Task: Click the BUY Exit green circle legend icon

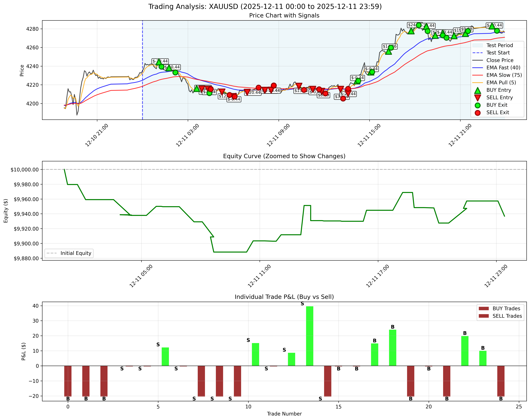Action: click(478, 105)
